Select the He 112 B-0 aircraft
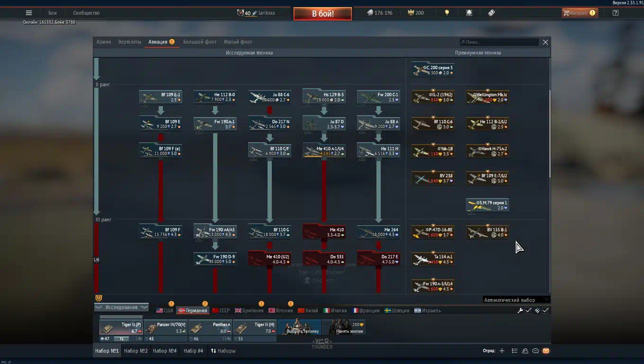 pyautogui.click(x=215, y=97)
